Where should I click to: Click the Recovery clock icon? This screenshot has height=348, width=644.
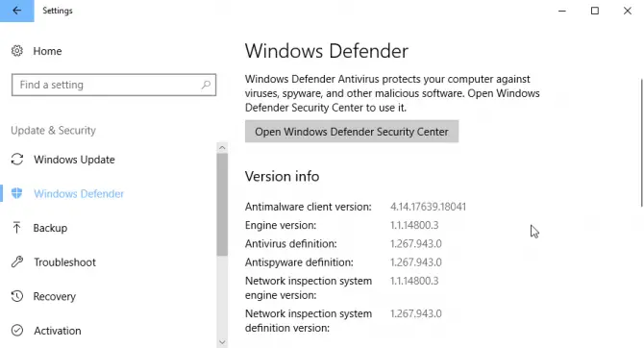click(17, 296)
